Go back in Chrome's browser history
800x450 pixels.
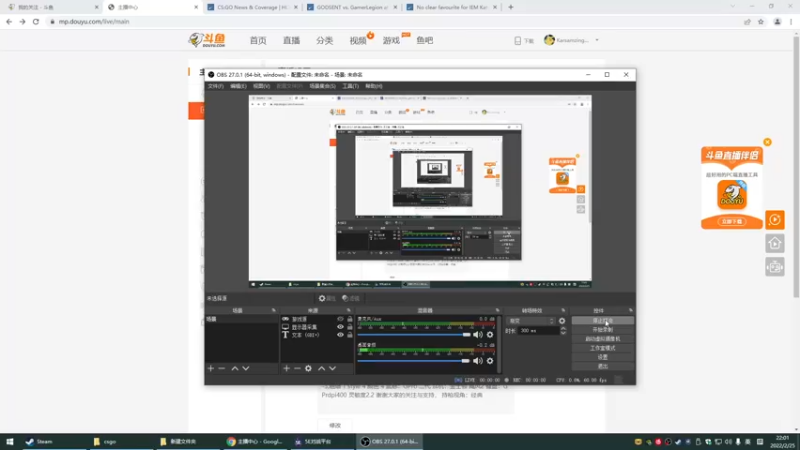point(9,21)
